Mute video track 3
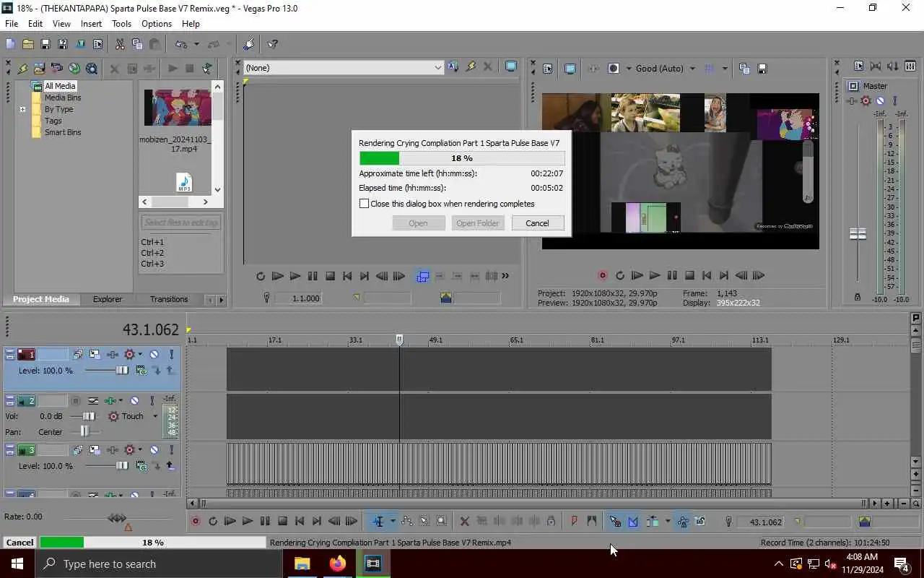 [154, 449]
